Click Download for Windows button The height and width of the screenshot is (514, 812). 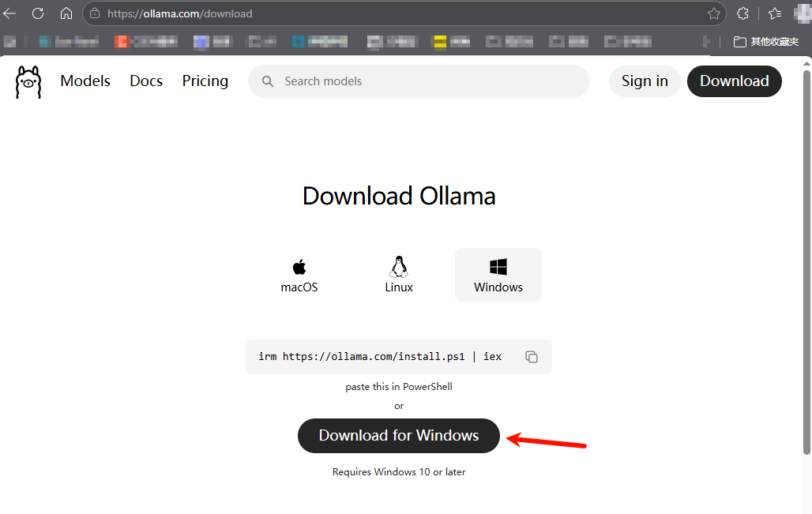point(399,436)
